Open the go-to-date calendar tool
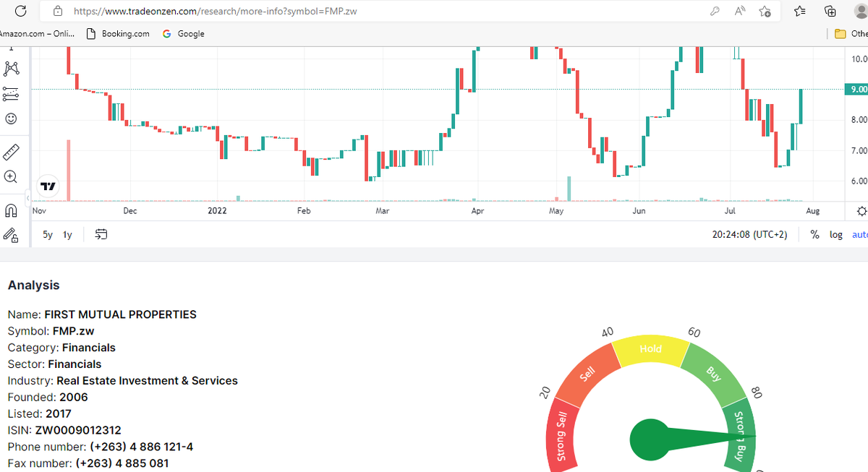This screenshot has width=868, height=472. pos(101,234)
